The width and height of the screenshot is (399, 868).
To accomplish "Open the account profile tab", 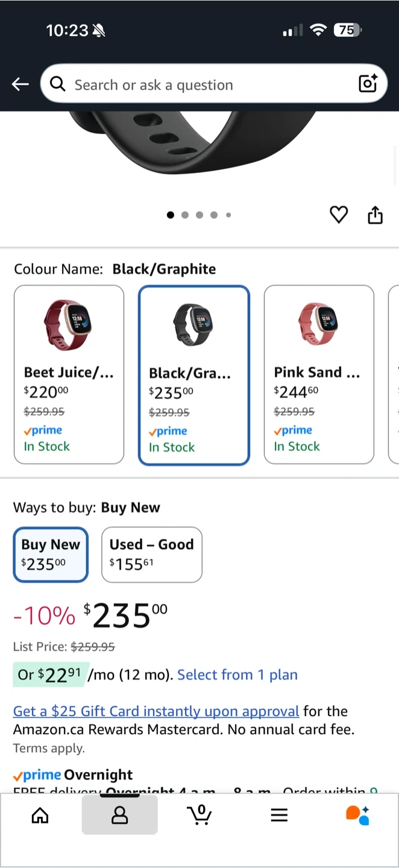I will click(x=120, y=815).
